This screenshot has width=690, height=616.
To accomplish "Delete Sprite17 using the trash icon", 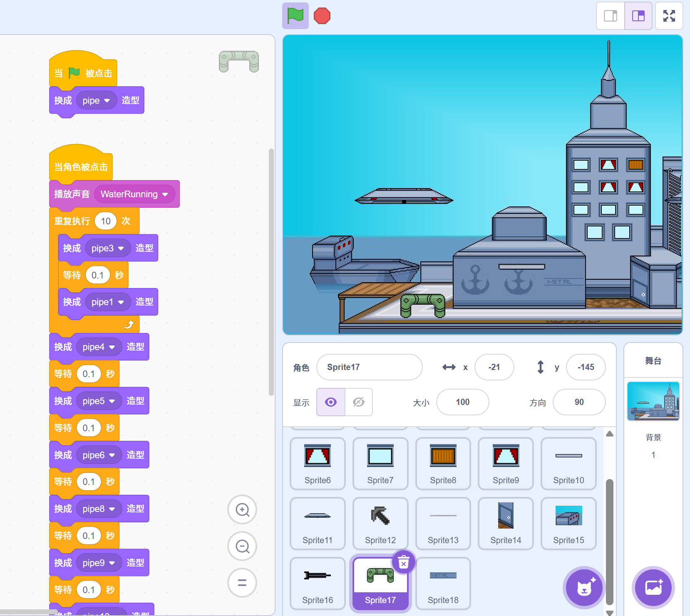I will [x=403, y=562].
